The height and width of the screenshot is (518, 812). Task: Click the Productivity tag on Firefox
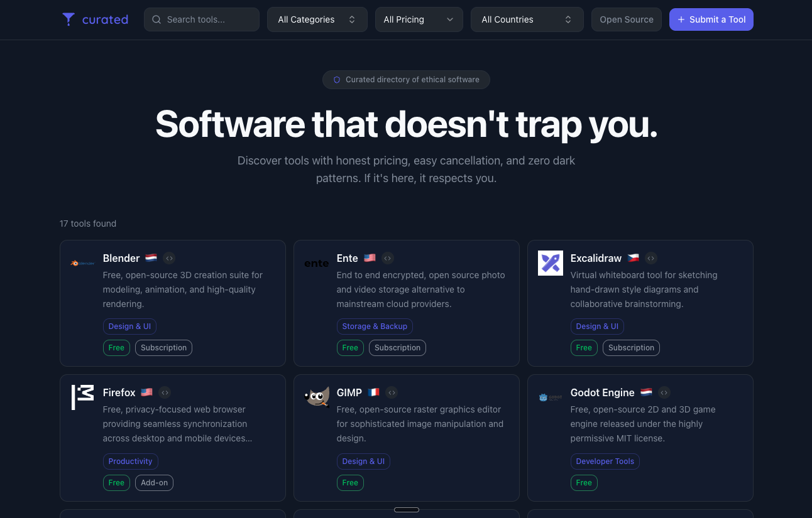pos(130,461)
